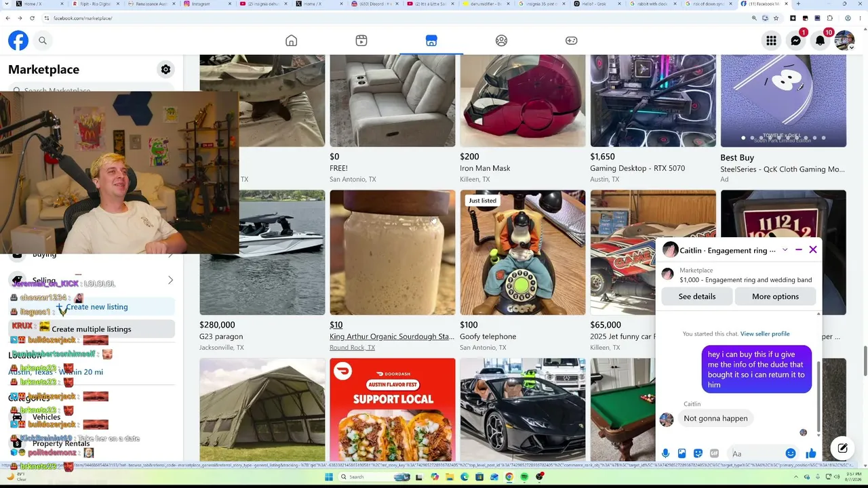This screenshot has height=488, width=868.
Task: Open the Gaming controller icon
Action: coord(572,41)
